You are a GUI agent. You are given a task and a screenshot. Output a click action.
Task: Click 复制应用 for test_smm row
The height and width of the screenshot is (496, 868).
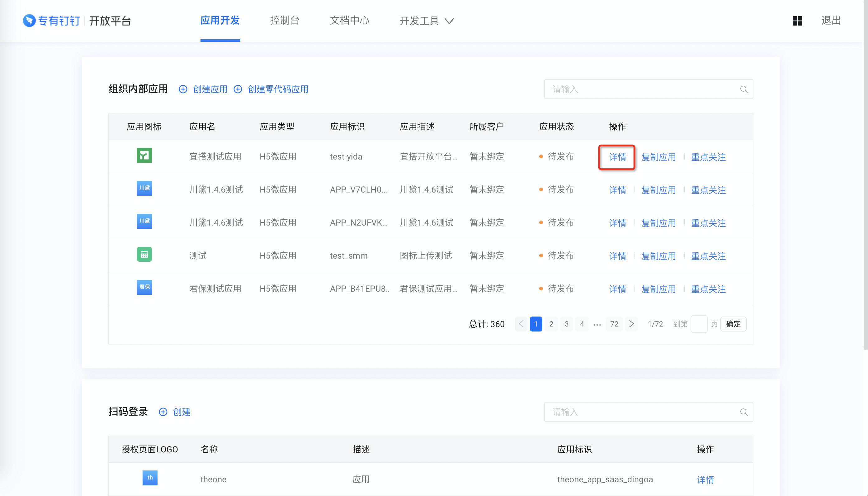click(658, 256)
